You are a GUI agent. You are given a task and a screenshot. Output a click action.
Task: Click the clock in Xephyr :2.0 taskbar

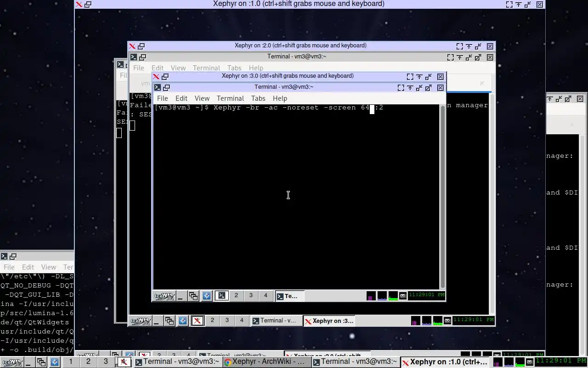(473, 320)
